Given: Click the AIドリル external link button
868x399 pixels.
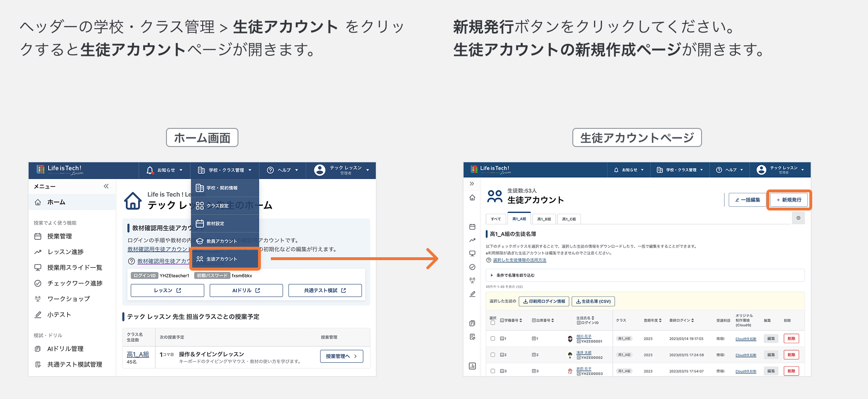Looking at the screenshot, I should click(x=246, y=291).
